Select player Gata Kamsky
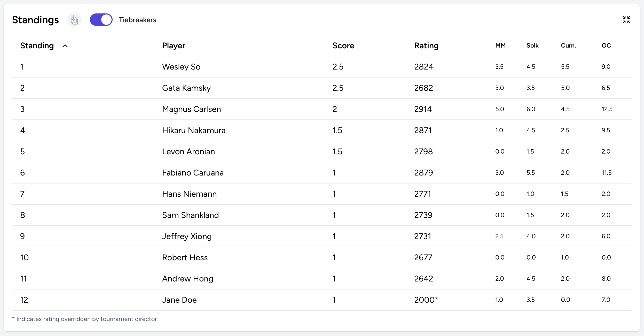The height and width of the screenshot is (336, 644). pos(186,88)
